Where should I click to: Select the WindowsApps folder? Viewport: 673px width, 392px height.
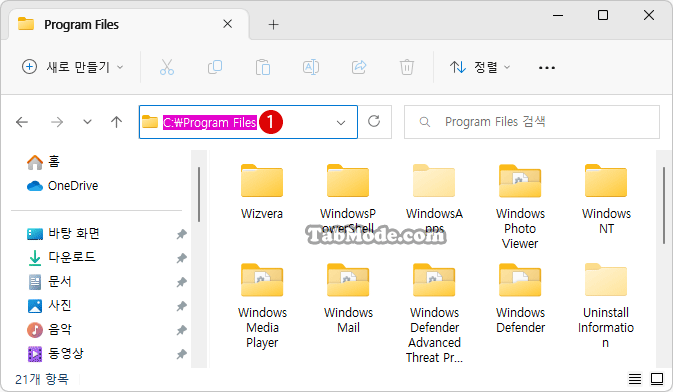coord(434,199)
